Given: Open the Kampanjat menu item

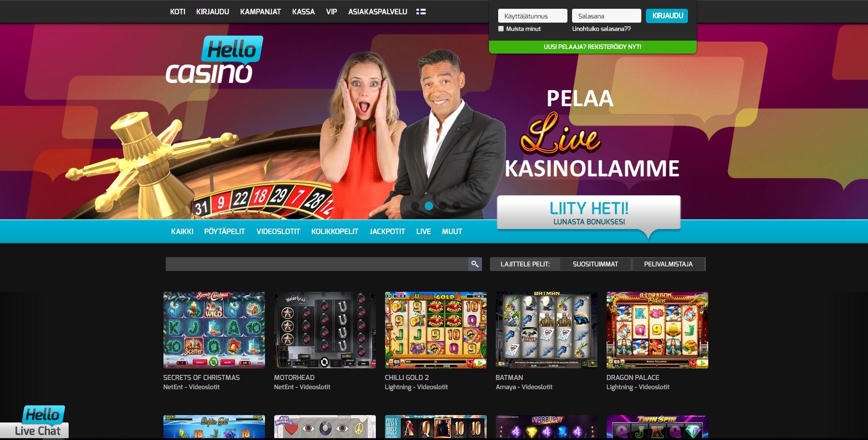Looking at the screenshot, I should click(x=260, y=12).
